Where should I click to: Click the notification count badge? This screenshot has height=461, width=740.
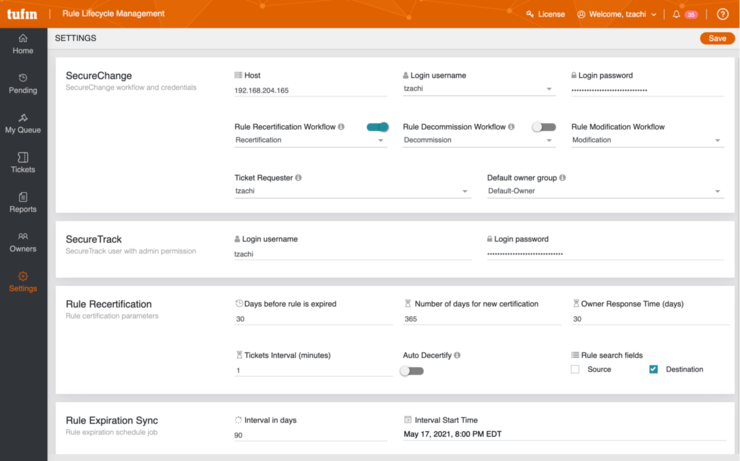click(691, 15)
